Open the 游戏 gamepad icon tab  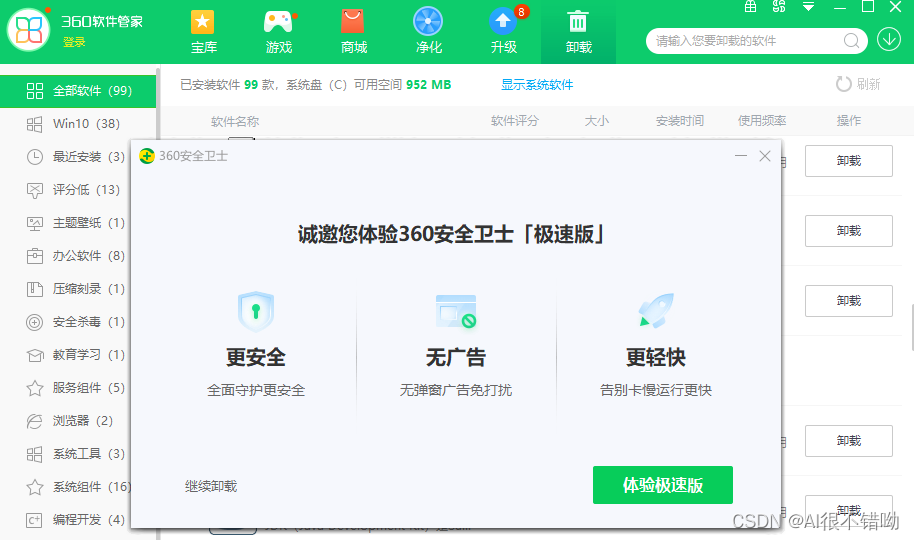(279, 32)
